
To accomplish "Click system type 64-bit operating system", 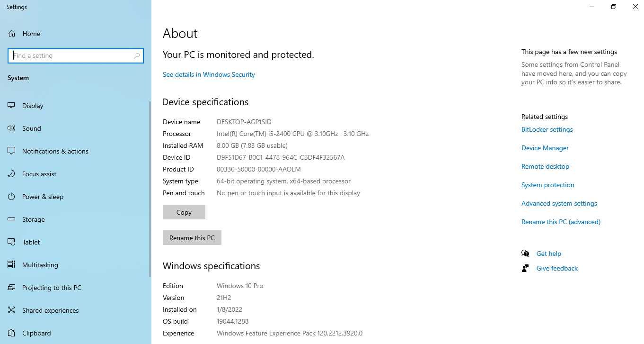I will tap(283, 181).
